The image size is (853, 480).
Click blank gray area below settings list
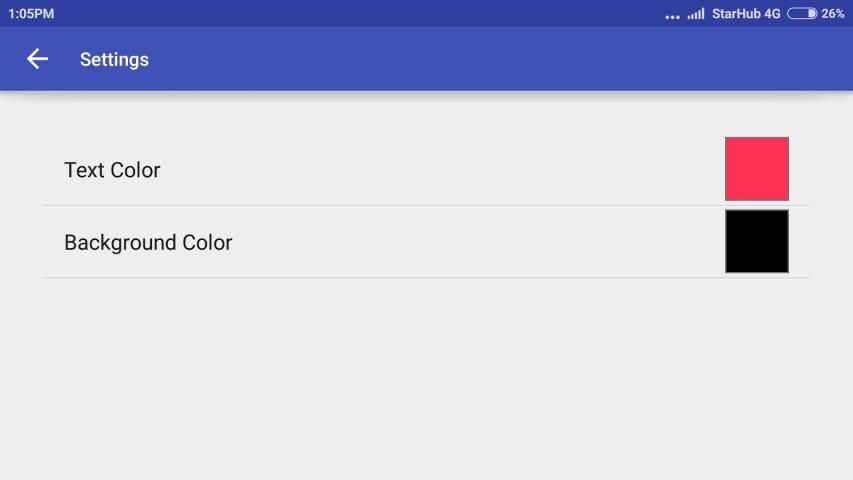pos(426,380)
